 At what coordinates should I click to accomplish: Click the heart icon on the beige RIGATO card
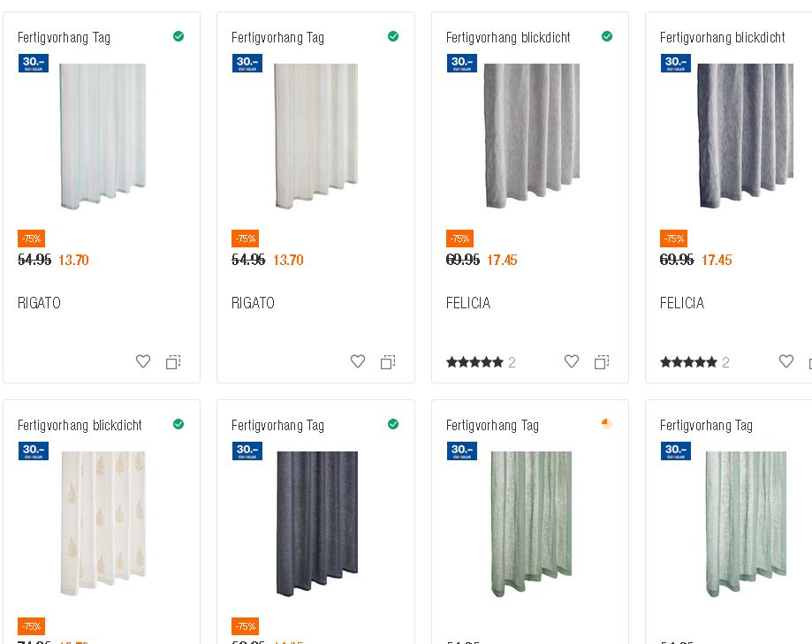pos(358,361)
